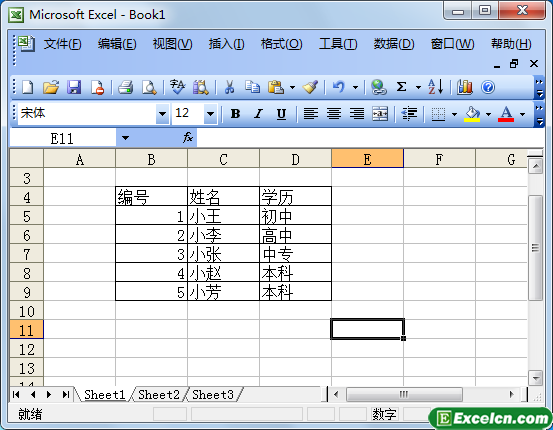Click the vertical scrollbar thumb
Viewport: 553px width, 430px height.
click(535, 248)
